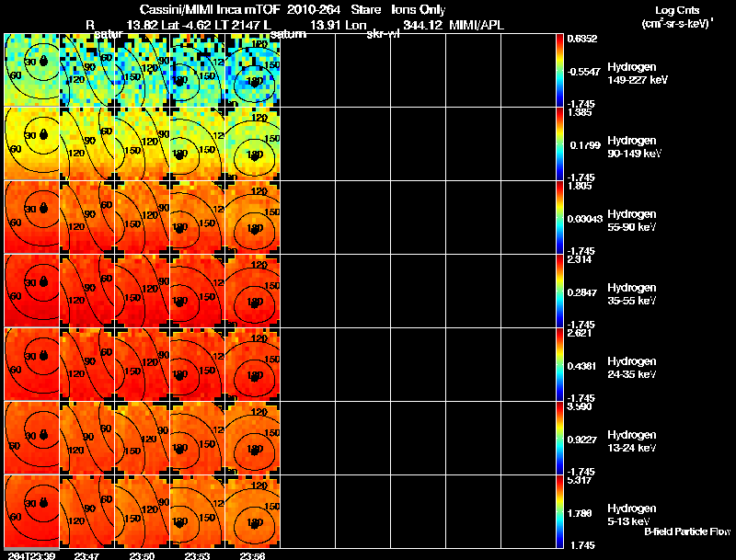Open the 55-90 keV panel at 264T23:39
Image resolution: width=736 pixels, height=560 pixels.
point(32,217)
